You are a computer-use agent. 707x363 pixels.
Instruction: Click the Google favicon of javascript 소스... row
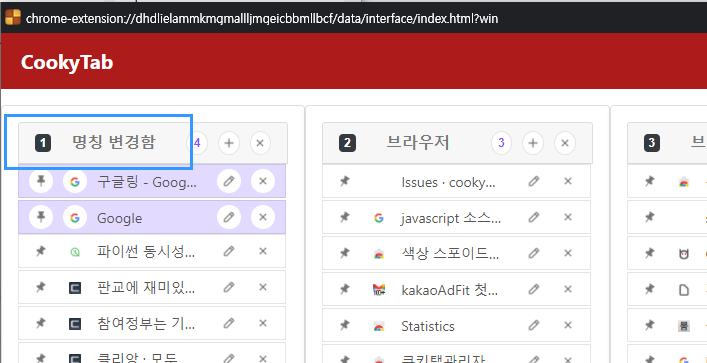pyautogui.click(x=379, y=218)
